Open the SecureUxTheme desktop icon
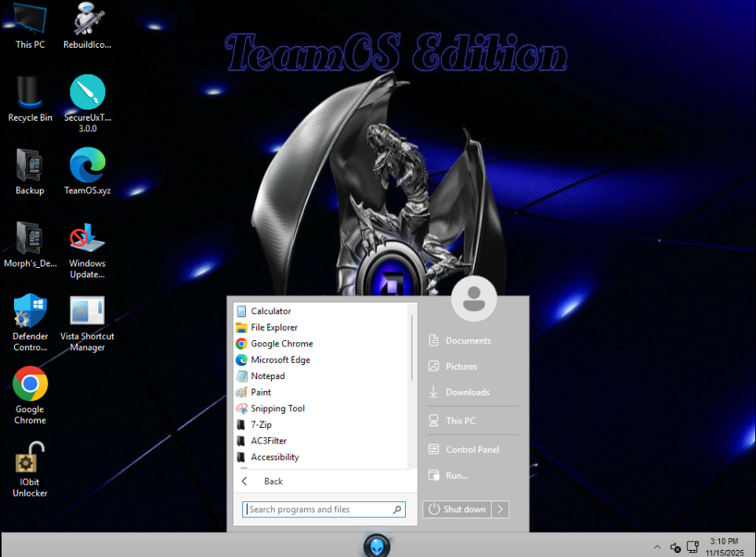 (87, 93)
